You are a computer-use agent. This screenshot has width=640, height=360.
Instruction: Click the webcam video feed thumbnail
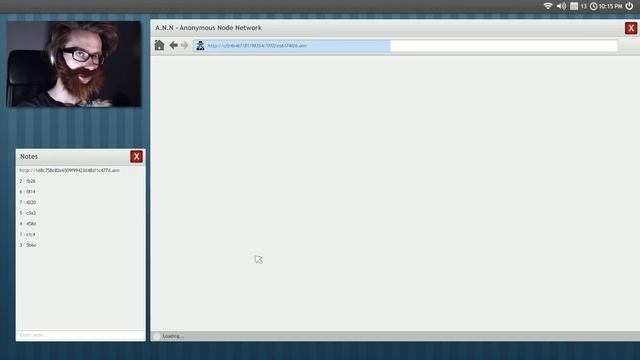click(x=74, y=64)
